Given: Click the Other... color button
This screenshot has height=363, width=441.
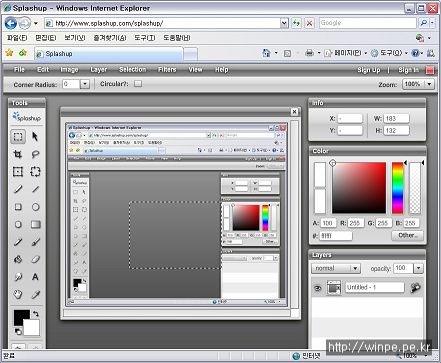Looking at the screenshot, I should tap(407, 235).
